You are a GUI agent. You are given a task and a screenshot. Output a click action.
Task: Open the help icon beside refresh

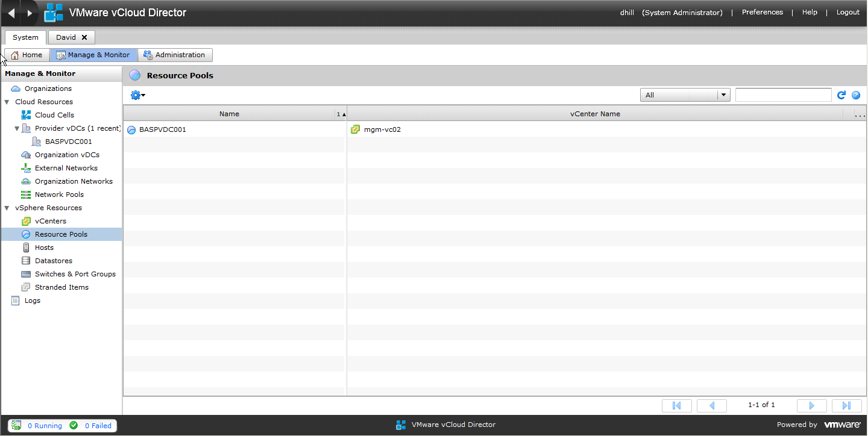tap(856, 95)
